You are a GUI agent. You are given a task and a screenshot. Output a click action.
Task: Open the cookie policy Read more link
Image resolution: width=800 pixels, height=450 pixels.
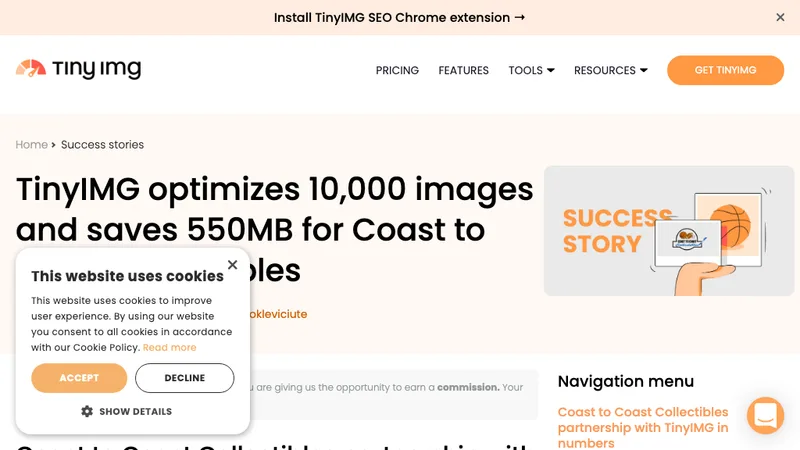pos(169,347)
